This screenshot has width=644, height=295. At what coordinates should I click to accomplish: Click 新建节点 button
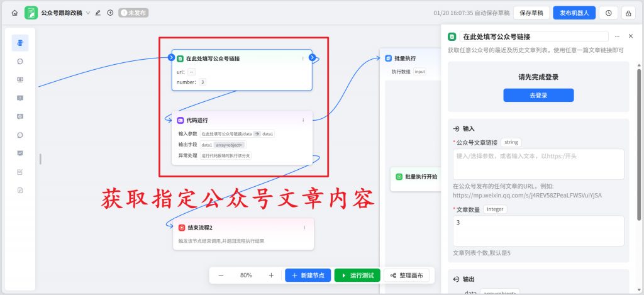pos(308,276)
